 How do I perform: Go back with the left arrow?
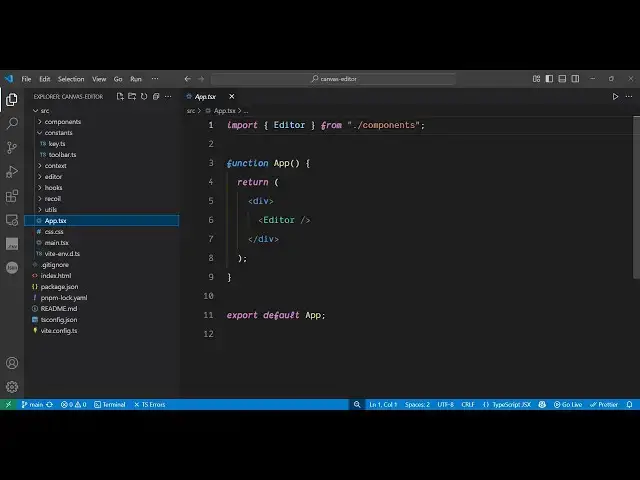click(188, 79)
